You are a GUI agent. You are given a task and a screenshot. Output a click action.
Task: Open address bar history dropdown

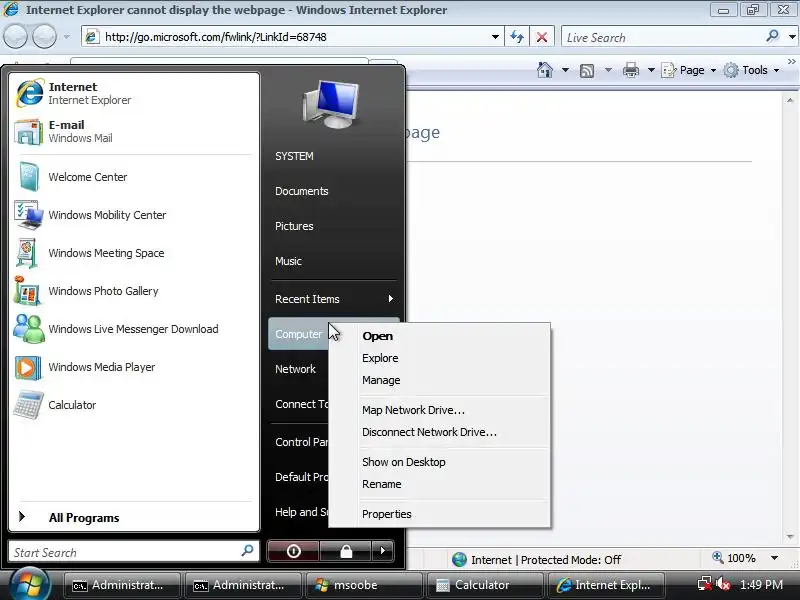[495, 37]
